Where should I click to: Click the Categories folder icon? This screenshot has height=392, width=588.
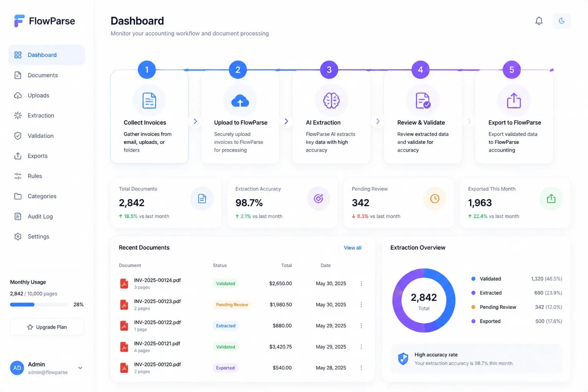point(18,196)
